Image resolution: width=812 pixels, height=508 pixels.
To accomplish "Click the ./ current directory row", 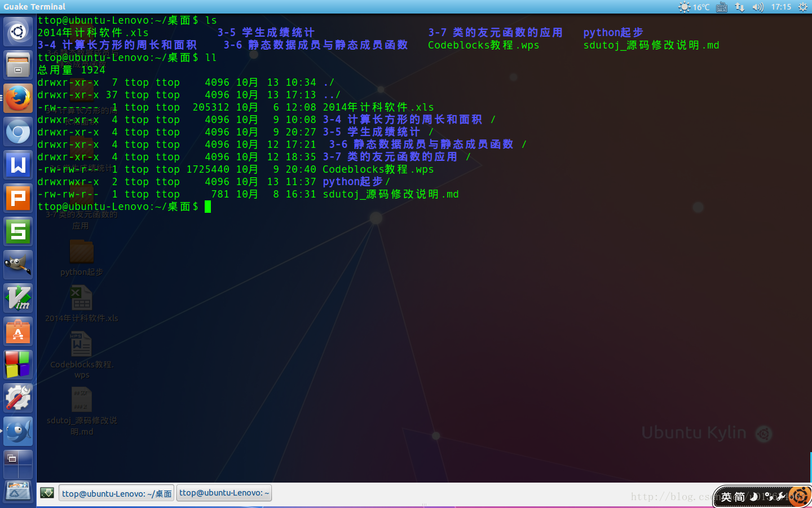I will click(x=186, y=82).
